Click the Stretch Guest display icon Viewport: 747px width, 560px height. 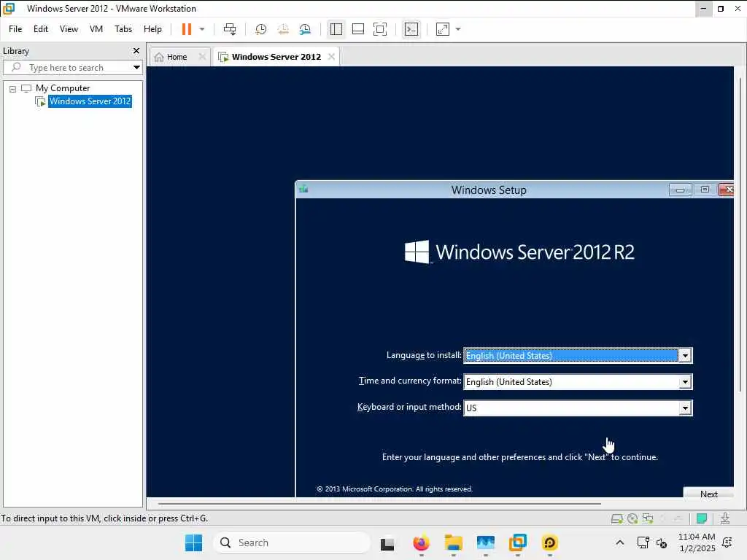443,29
